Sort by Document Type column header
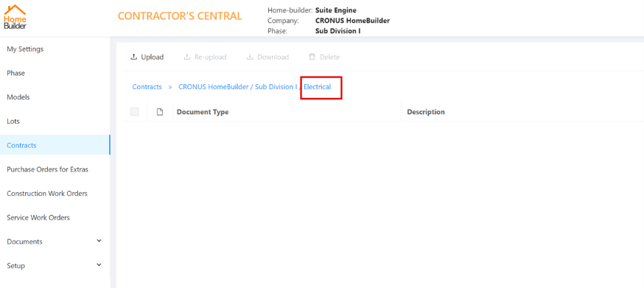Viewport: 644px width, 288px height. (203, 112)
